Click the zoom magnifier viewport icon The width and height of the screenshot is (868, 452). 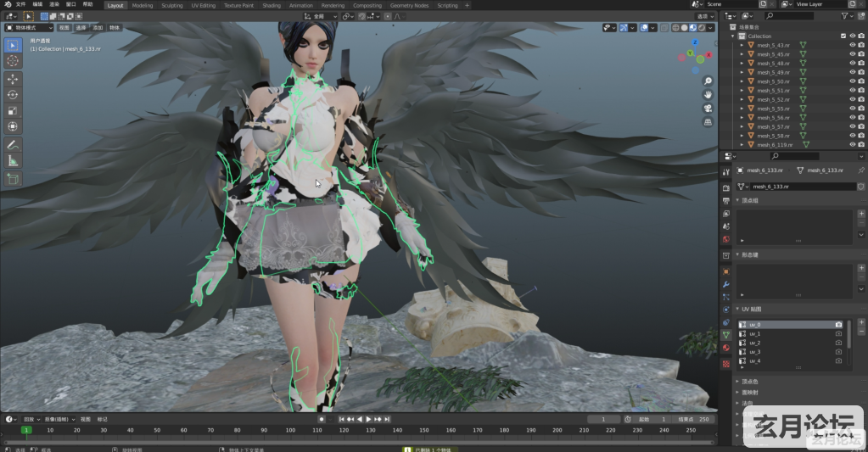coord(708,81)
